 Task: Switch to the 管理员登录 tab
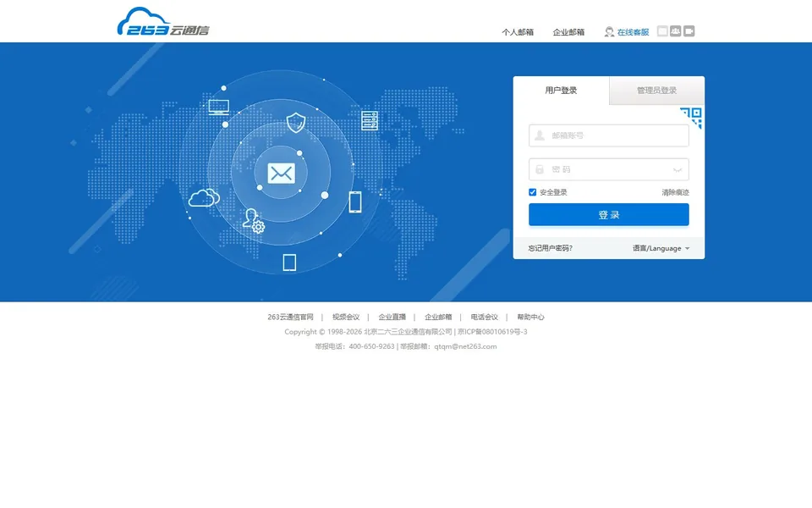point(656,91)
